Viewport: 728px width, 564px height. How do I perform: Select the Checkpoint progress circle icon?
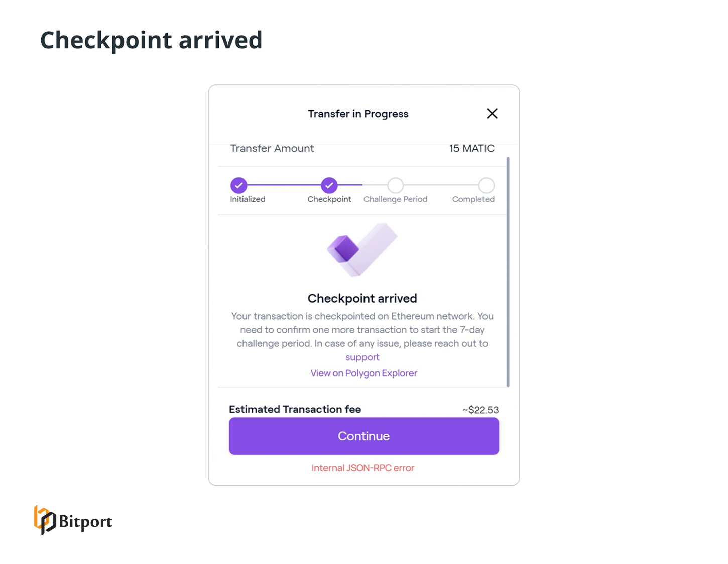[329, 185]
